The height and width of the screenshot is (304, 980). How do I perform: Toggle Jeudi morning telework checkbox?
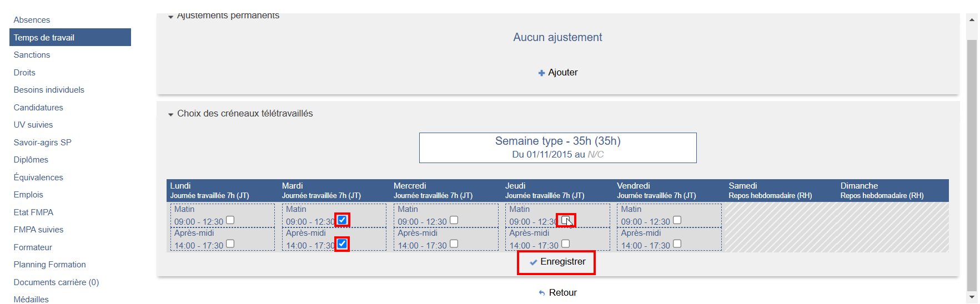point(565,220)
